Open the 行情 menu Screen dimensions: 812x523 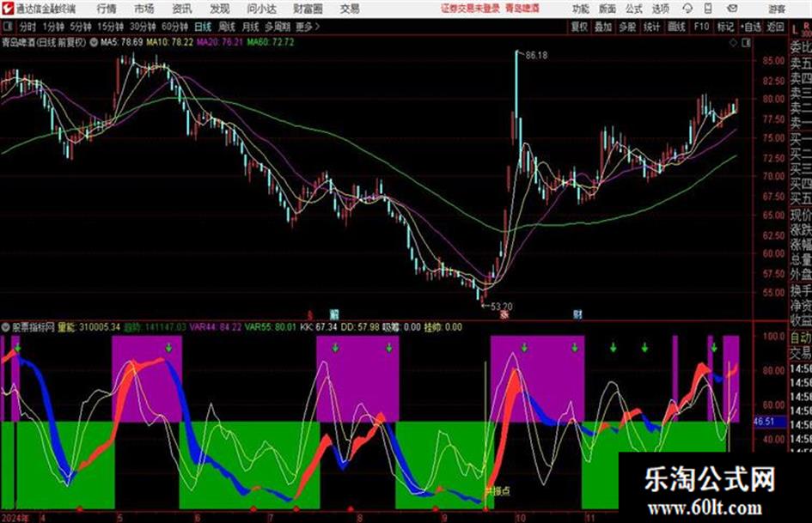click(x=107, y=9)
